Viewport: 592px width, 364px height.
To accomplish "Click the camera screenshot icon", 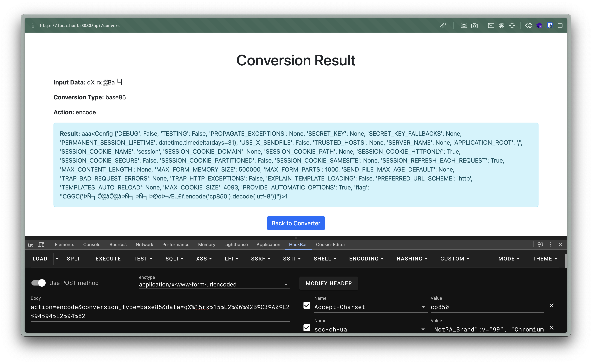I will [474, 26].
